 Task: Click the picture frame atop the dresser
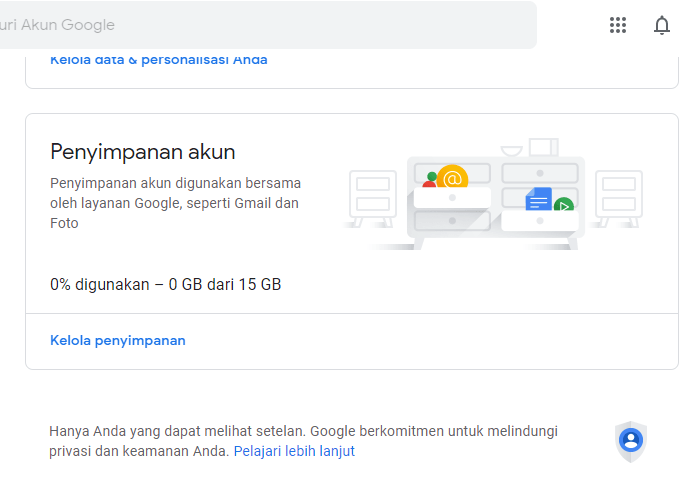click(x=543, y=147)
